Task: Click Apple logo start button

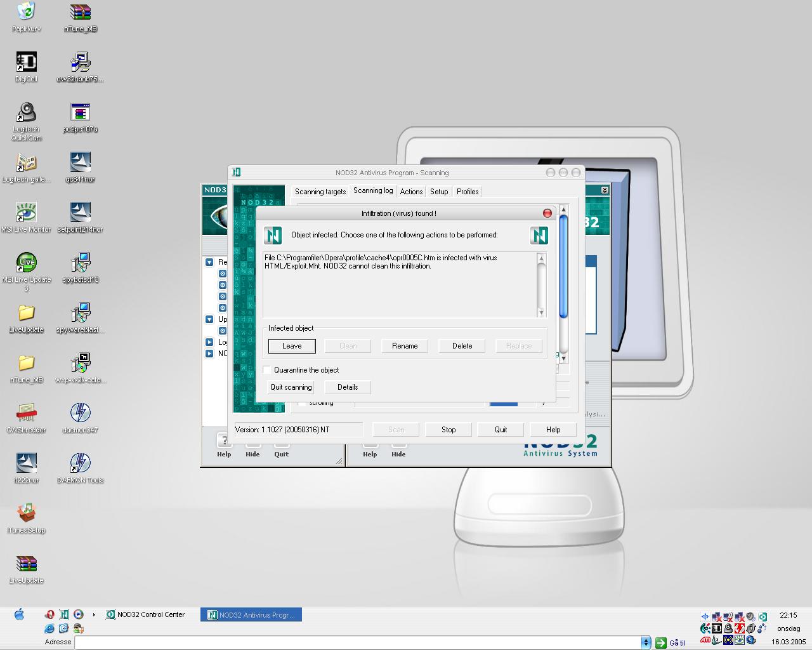Action: tap(19, 614)
